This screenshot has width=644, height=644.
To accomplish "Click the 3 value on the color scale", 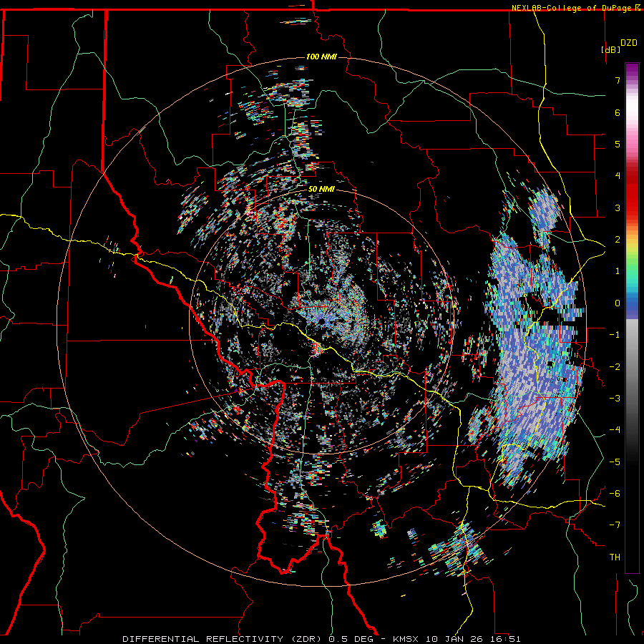I will point(618,208).
